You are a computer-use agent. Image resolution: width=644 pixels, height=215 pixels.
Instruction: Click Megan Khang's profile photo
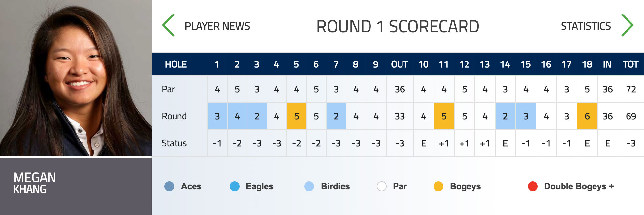76,78
